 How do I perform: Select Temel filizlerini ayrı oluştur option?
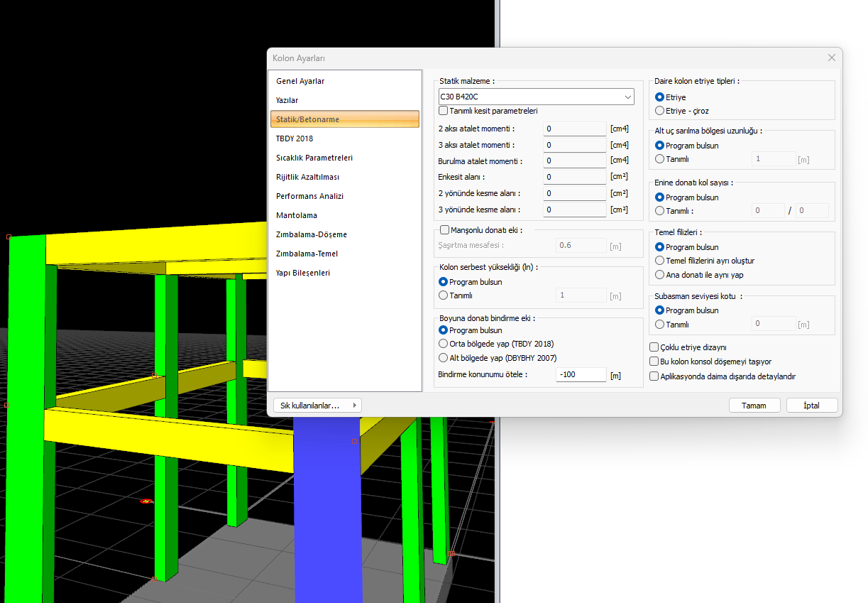660,261
